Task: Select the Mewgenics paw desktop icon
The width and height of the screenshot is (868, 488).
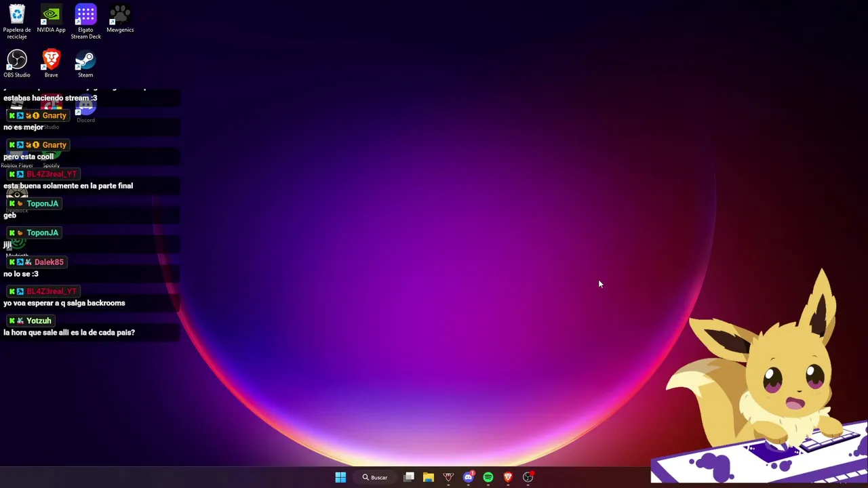Action: pos(120,18)
